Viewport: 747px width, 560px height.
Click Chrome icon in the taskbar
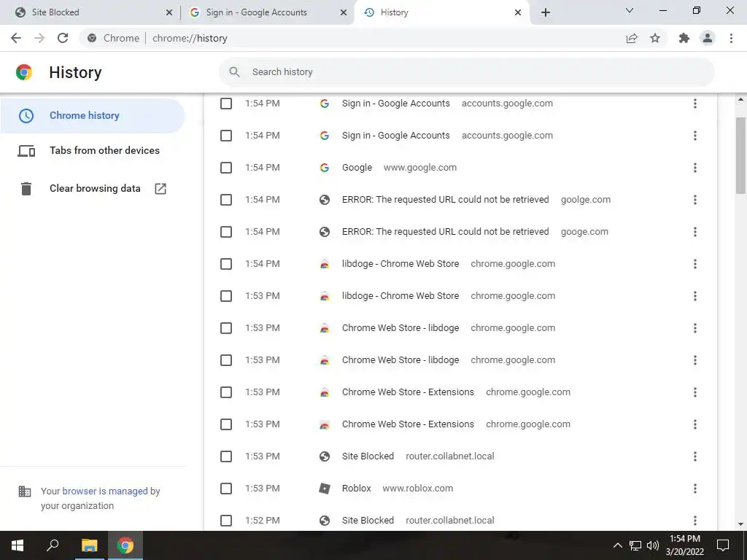point(125,545)
